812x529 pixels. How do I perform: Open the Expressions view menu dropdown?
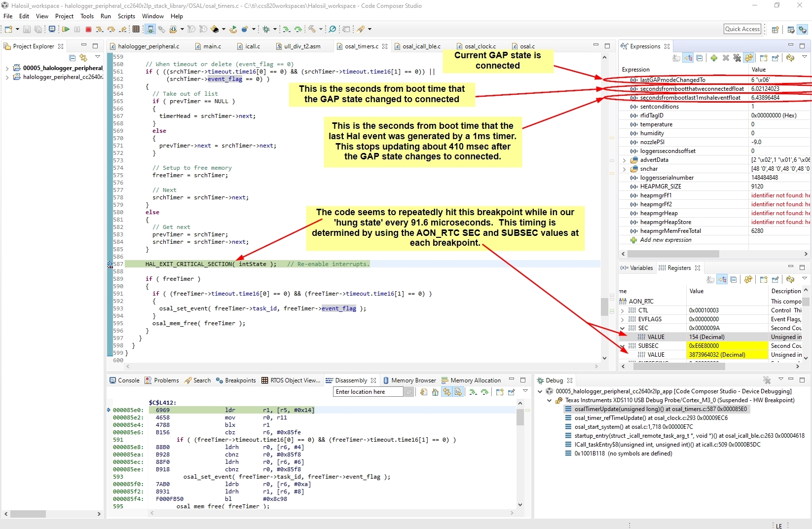tap(804, 57)
